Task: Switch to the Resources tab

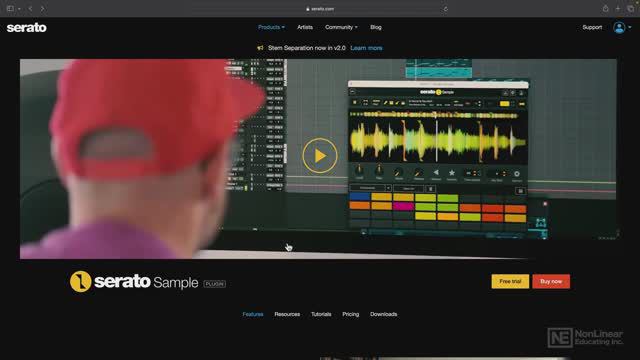Action: (x=287, y=314)
